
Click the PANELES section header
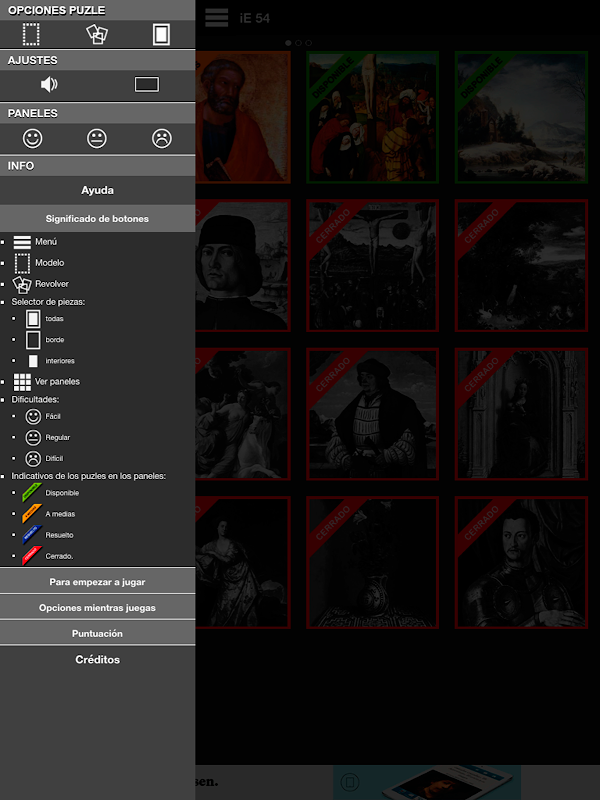point(97,113)
